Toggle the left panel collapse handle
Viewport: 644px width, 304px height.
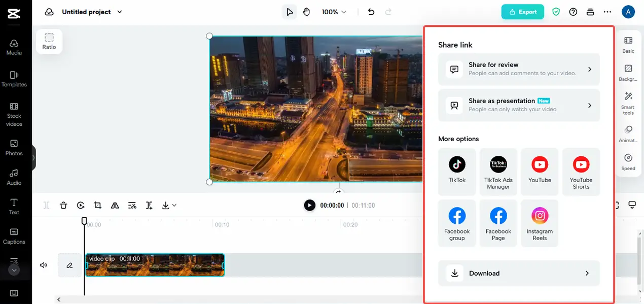(x=33, y=157)
